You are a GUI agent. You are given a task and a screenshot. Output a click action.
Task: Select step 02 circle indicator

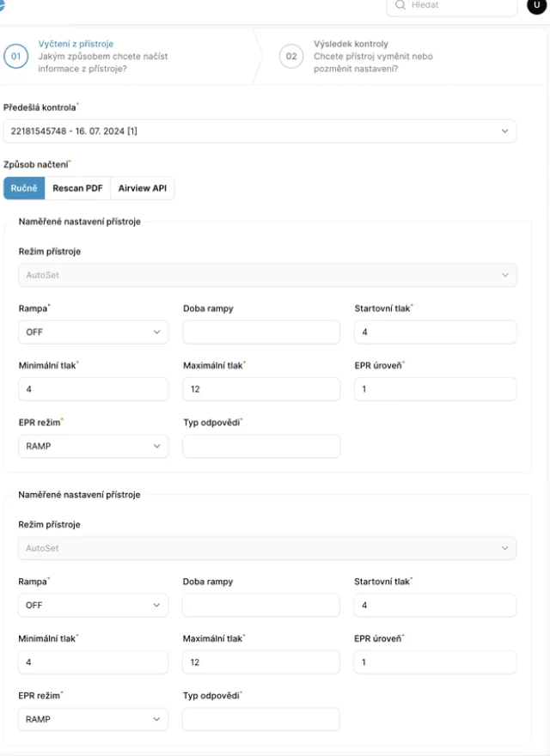coord(291,57)
